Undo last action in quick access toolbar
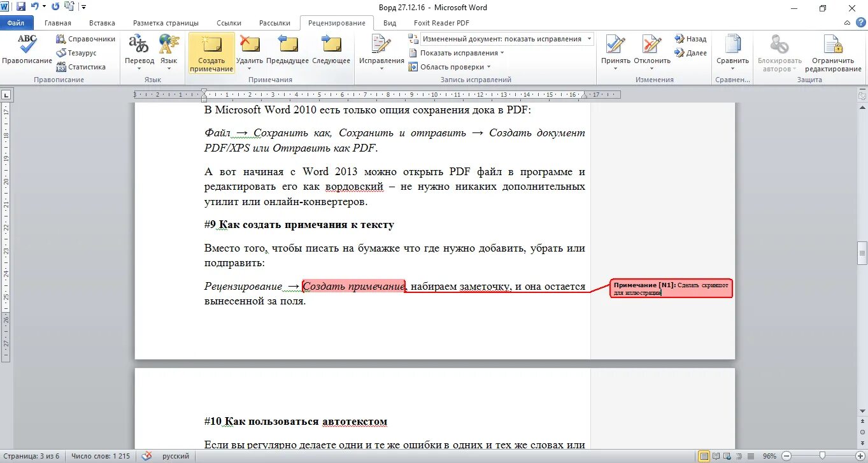This screenshot has height=463, width=868. coord(34,7)
